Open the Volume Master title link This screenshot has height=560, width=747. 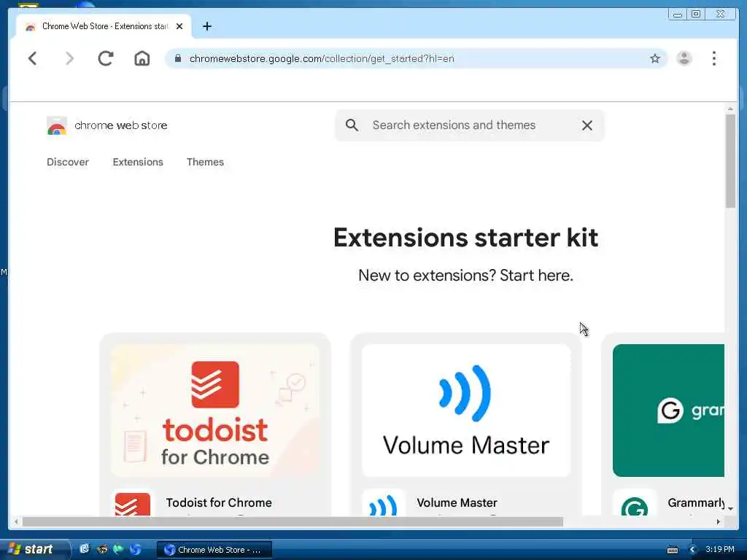[457, 503]
